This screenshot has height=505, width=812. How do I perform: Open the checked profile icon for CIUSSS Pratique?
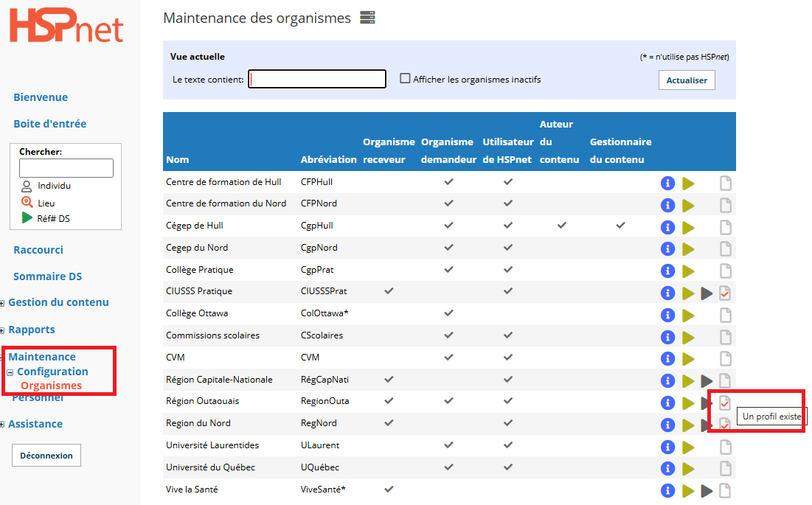[x=725, y=293]
